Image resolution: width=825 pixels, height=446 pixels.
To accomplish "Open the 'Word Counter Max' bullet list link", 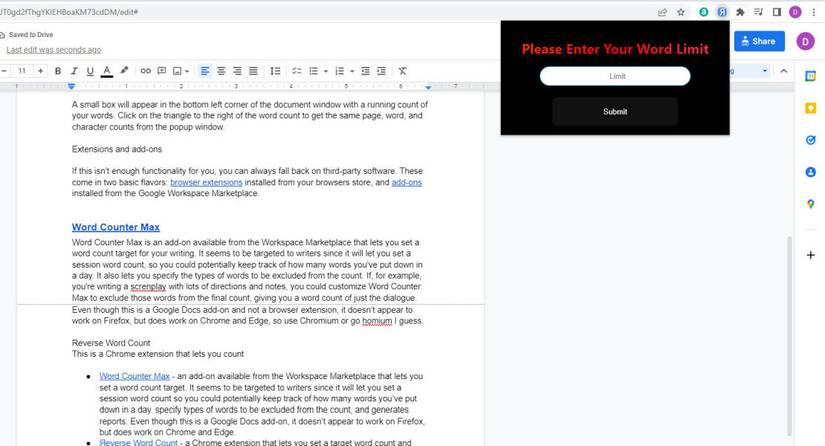I will (x=135, y=376).
